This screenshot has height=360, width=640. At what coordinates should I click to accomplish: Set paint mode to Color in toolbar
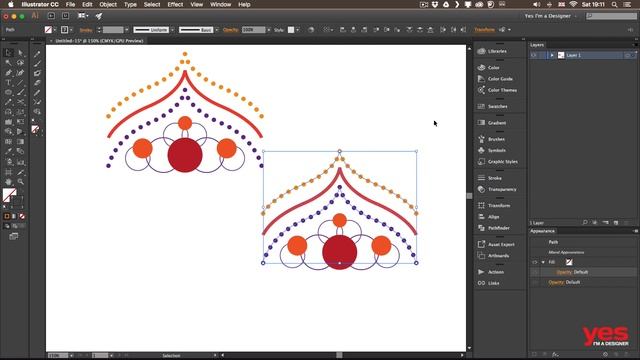7,216
